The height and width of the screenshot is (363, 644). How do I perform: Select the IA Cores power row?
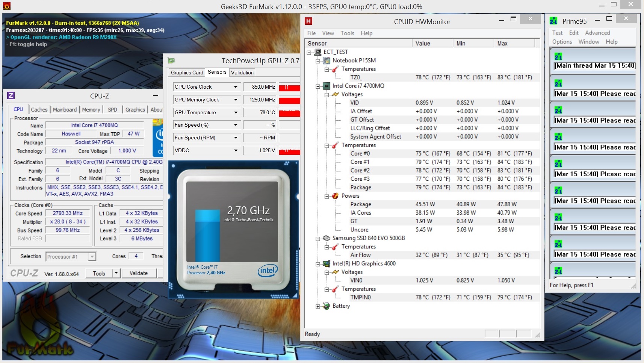pyautogui.click(x=441, y=213)
